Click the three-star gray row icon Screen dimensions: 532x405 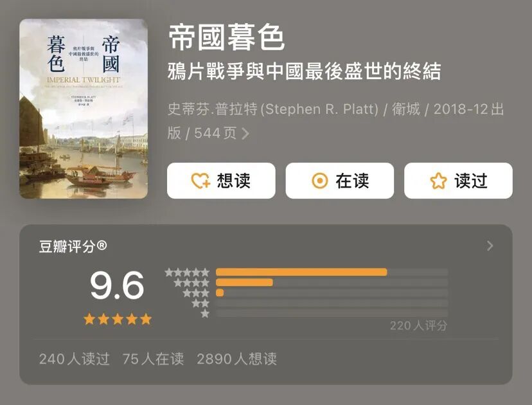(x=196, y=292)
